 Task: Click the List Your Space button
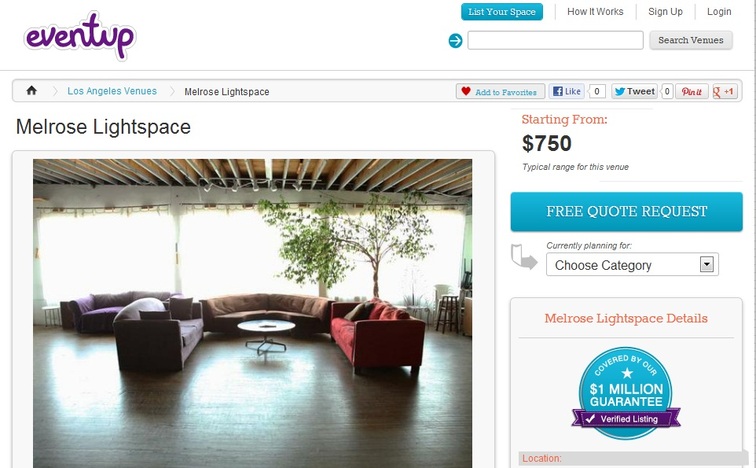click(x=501, y=12)
